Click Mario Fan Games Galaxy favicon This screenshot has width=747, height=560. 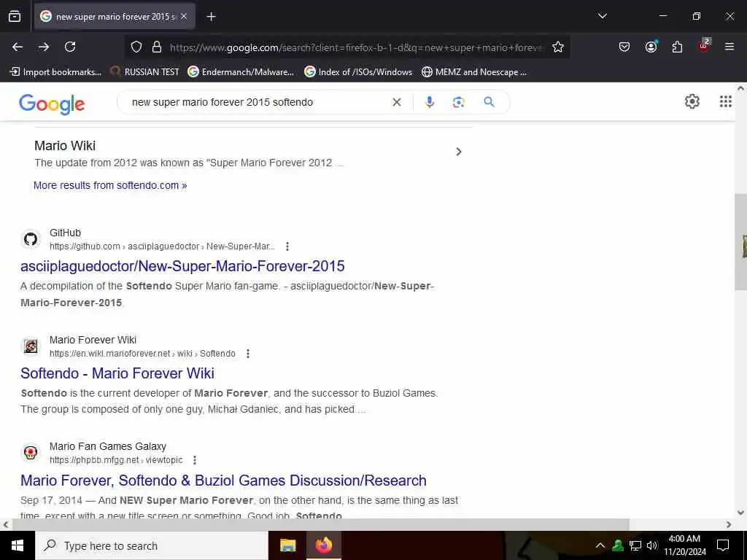tap(31, 452)
